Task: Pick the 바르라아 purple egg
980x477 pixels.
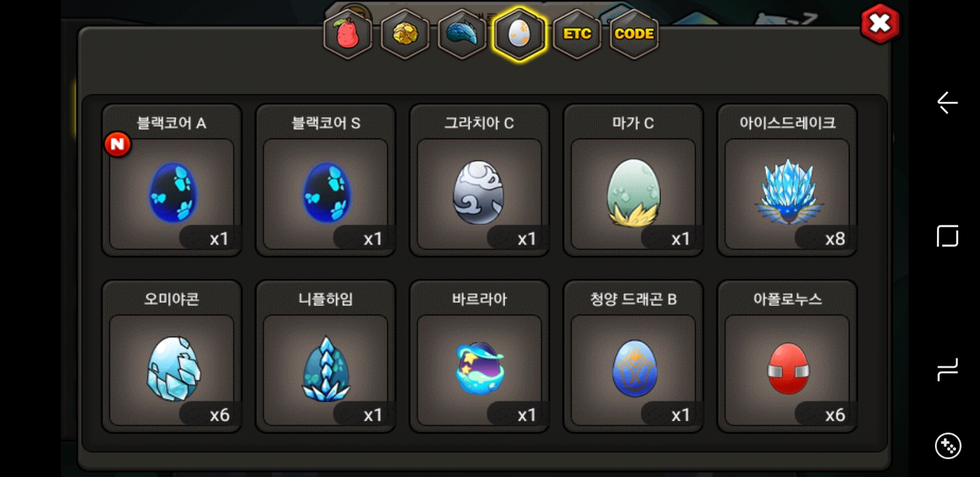Action: [479, 356]
